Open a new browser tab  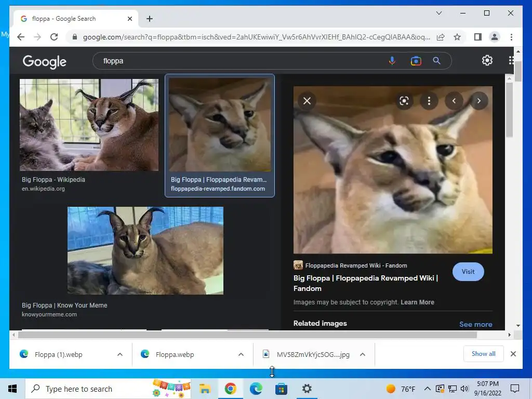click(x=149, y=19)
